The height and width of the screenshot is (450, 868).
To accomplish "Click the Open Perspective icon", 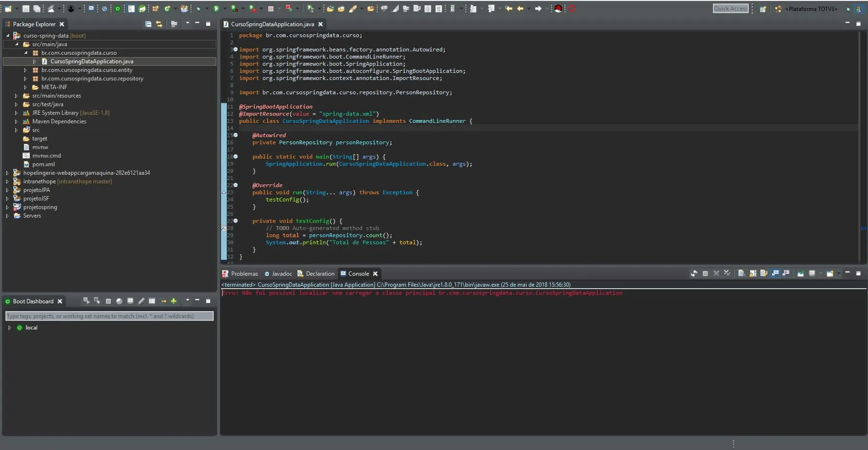I will (763, 9).
